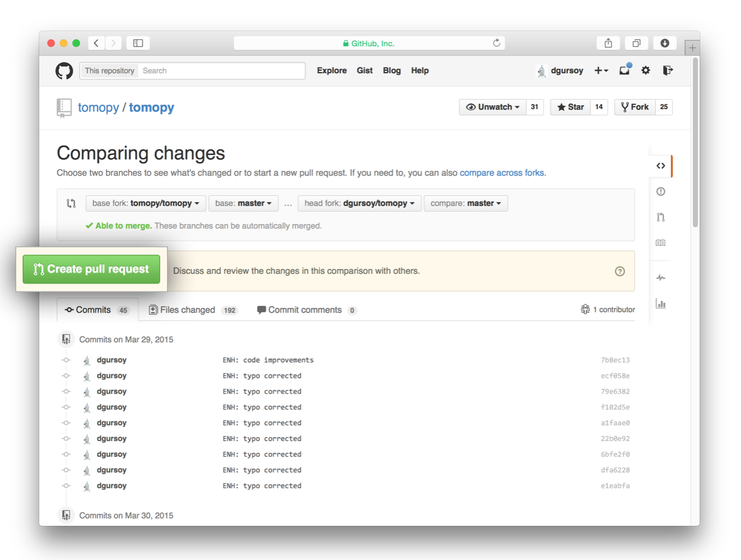Viewport: 741px width, 560px height.
Task: Click the sign out icon
Action: click(667, 70)
